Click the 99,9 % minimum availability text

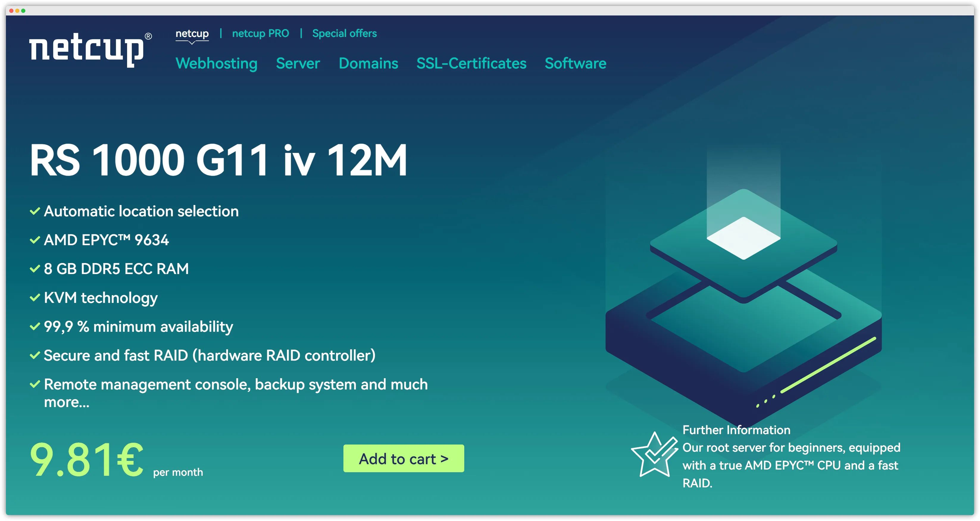pyautogui.click(x=138, y=327)
